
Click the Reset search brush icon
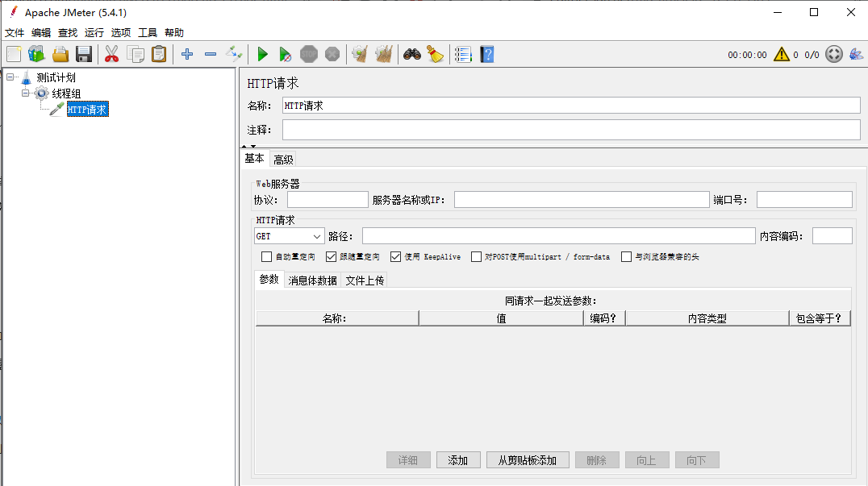coord(435,54)
